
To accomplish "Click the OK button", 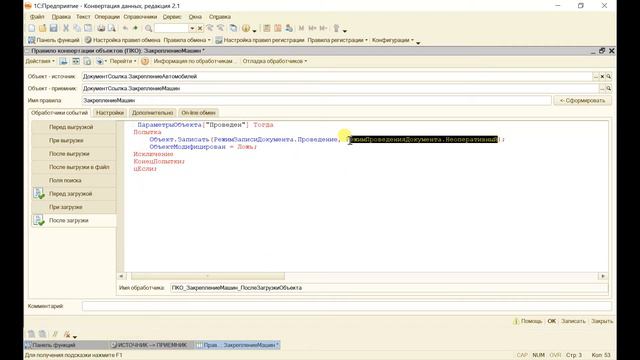I will (551, 321).
